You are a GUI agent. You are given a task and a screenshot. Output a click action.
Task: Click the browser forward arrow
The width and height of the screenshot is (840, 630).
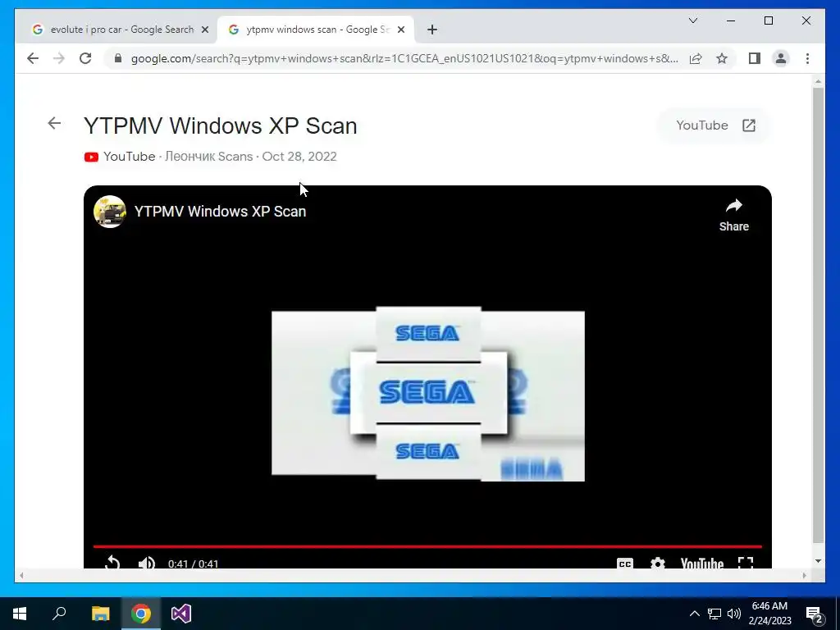(59, 58)
